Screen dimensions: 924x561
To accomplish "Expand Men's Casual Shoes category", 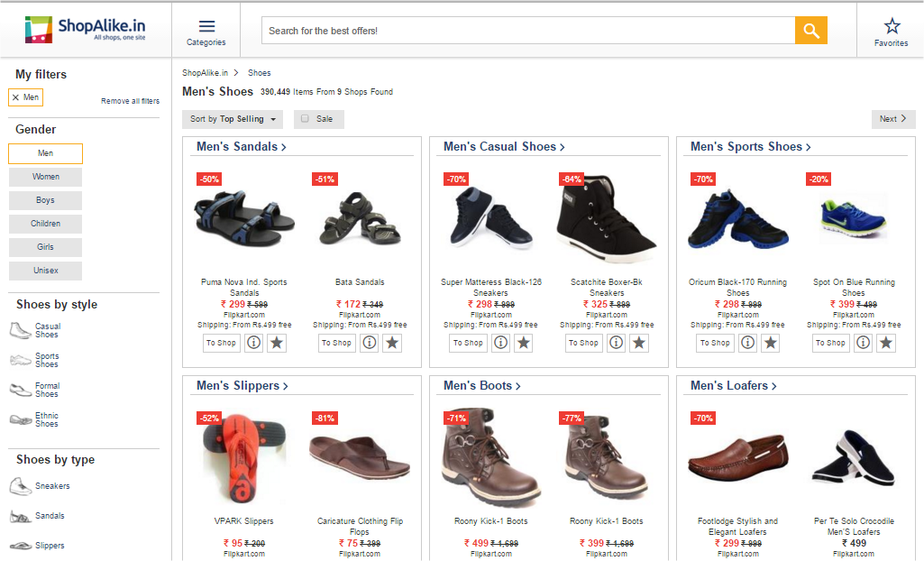I will (504, 147).
